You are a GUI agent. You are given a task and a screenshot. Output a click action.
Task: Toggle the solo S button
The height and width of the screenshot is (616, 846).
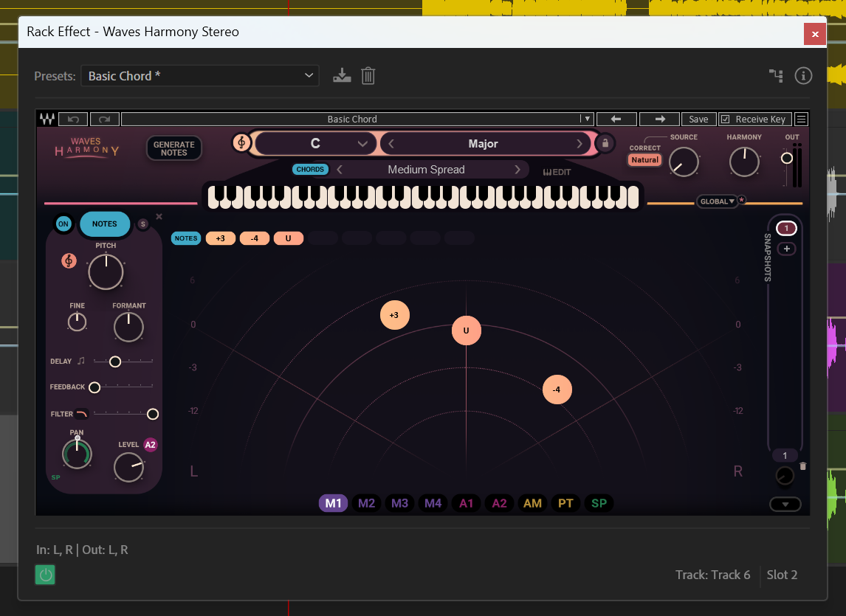(x=143, y=224)
